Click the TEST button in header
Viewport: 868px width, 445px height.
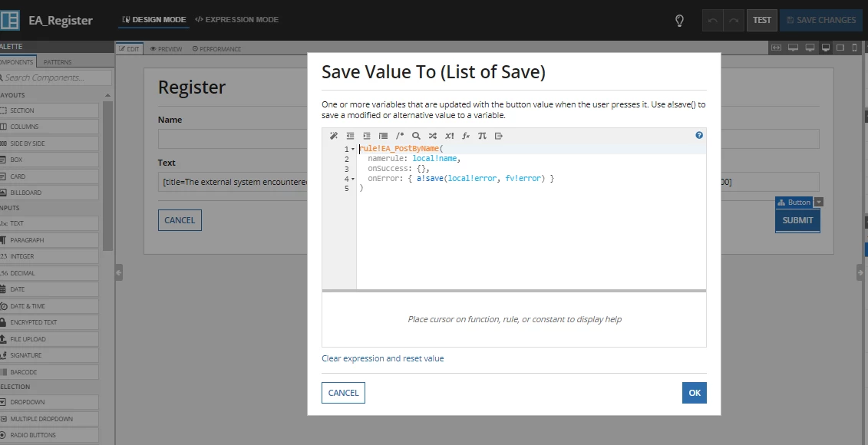point(762,20)
